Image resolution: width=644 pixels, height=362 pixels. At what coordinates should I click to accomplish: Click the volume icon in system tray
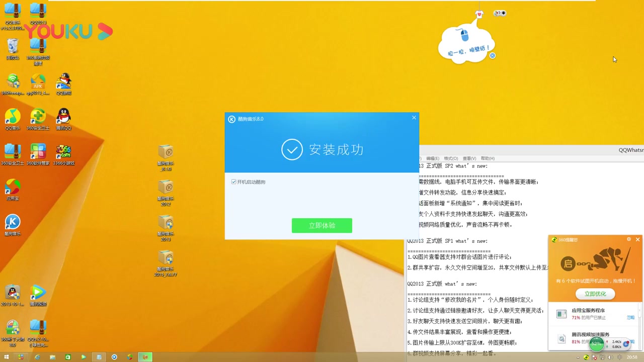point(611,357)
